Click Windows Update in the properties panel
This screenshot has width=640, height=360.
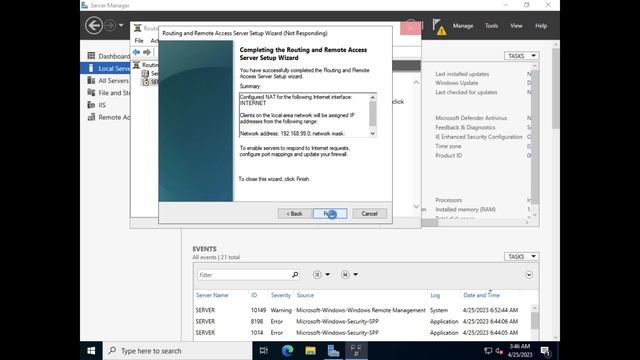456,83
